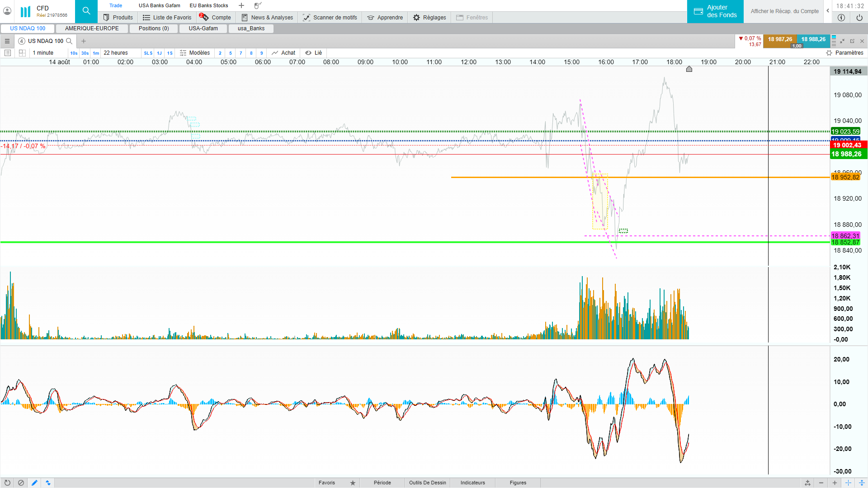Expand the Modèles templates menu
This screenshot has width=868, height=488.
click(195, 53)
